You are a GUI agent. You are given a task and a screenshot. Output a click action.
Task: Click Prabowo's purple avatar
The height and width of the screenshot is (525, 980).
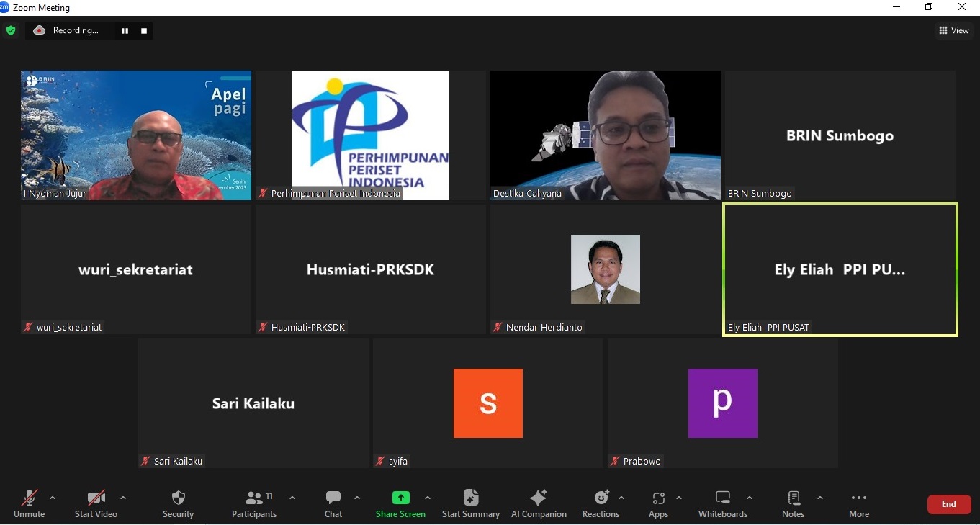[723, 403]
